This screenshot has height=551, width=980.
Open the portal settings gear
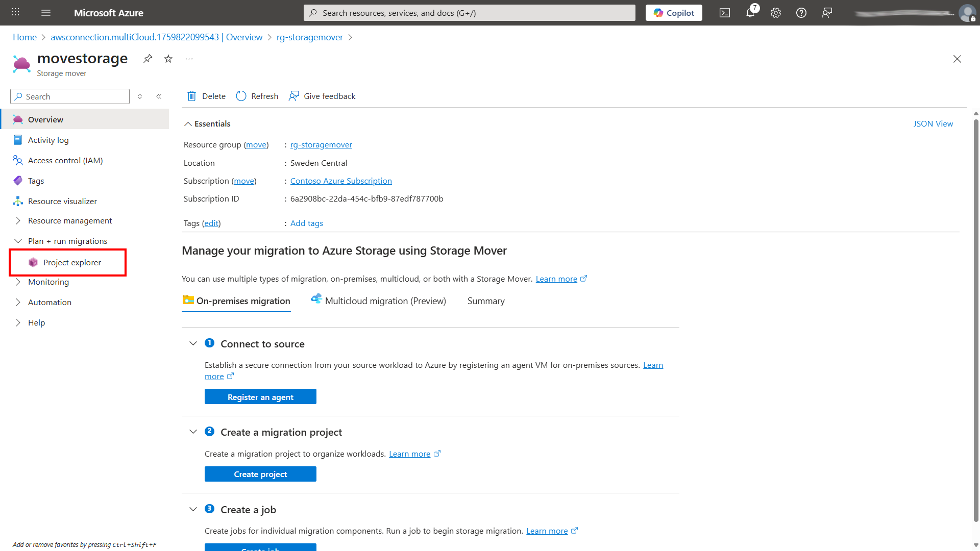click(x=776, y=13)
